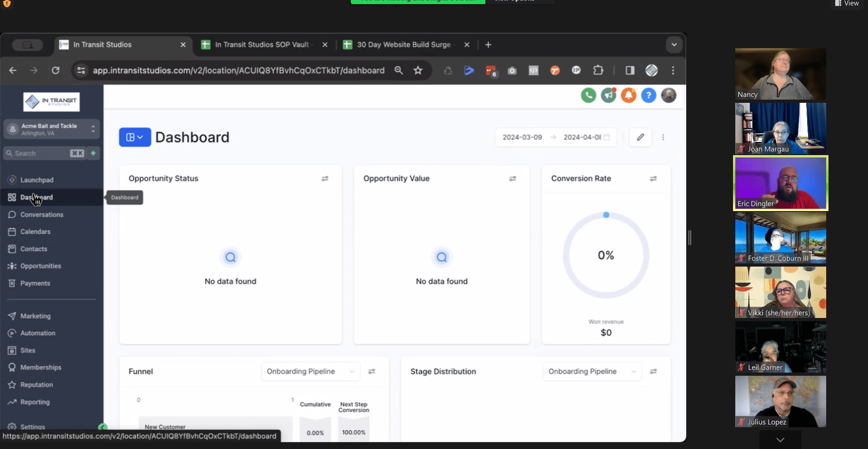Click the blue help question mark icon
The height and width of the screenshot is (449, 868).
649,96
